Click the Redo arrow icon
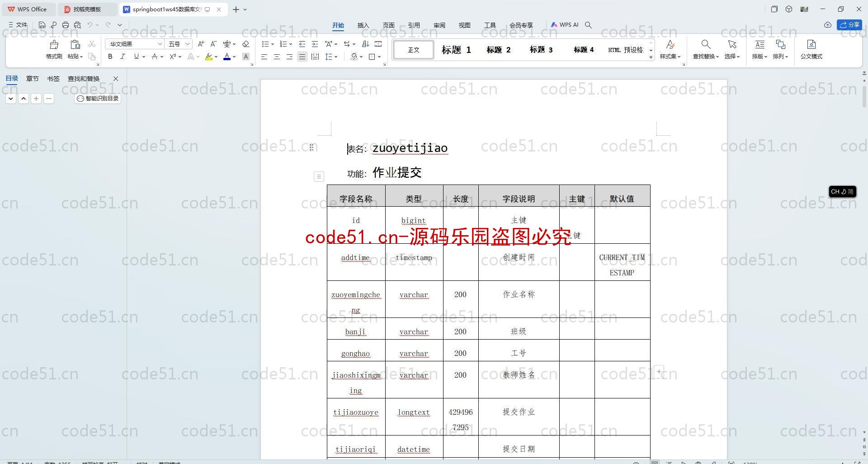868x464 pixels. point(108,25)
